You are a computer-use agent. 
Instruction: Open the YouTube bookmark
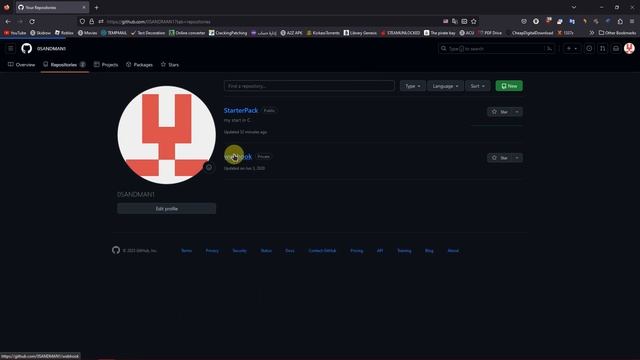point(15,33)
